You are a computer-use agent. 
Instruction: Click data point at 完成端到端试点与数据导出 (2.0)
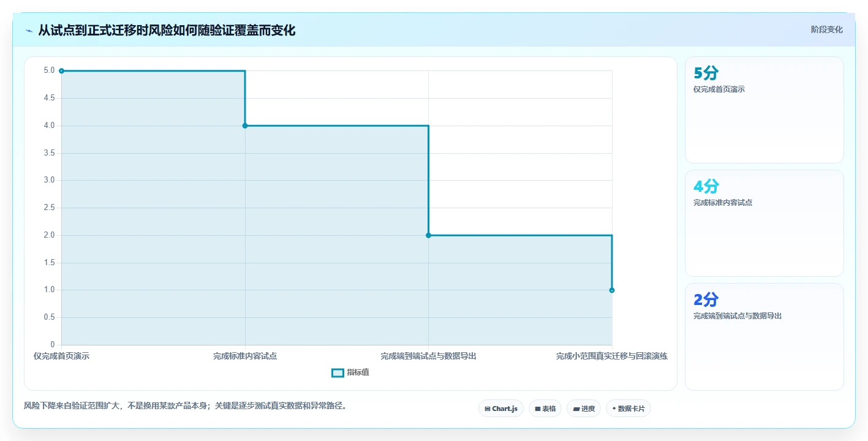[428, 235]
